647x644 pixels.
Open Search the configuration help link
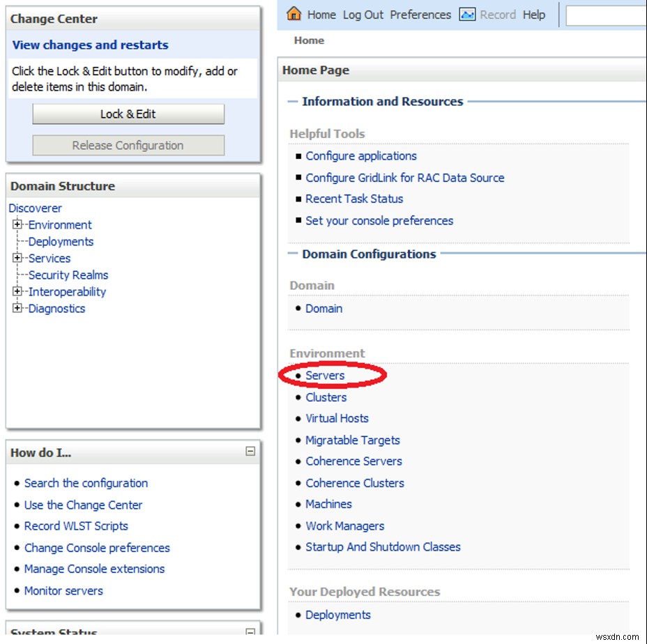point(86,483)
